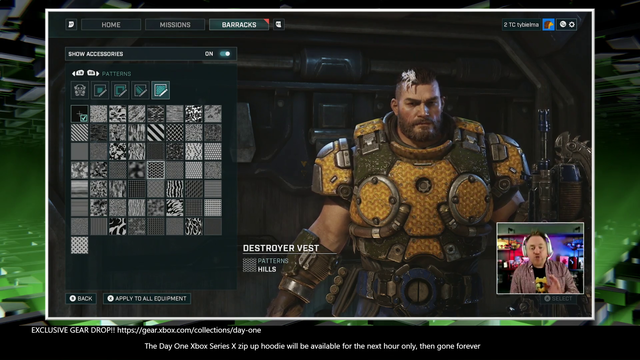Select the BARRACKS tab

[x=239, y=24]
